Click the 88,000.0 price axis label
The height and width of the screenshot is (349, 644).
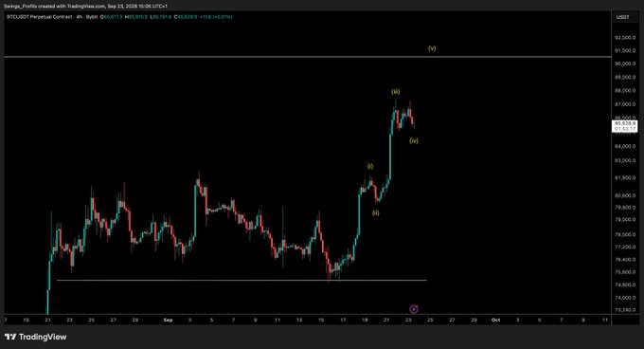click(x=625, y=91)
